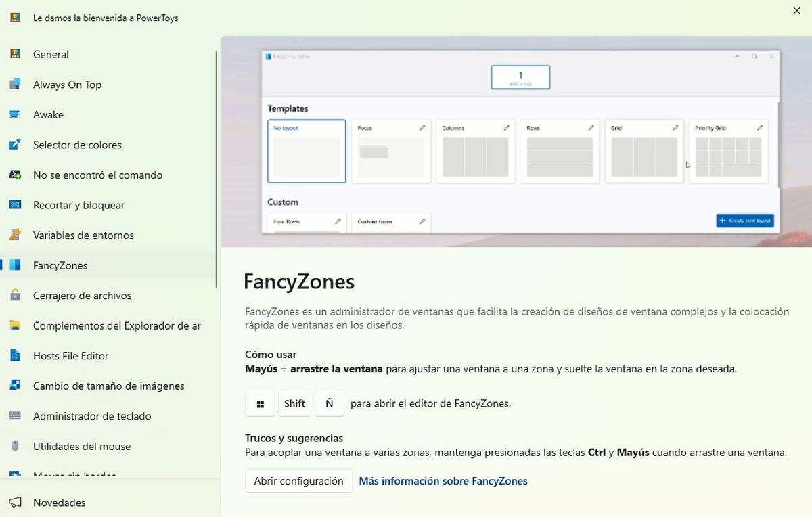812x517 pixels.
Task: Click the Always On Top pin icon
Action: (15, 85)
